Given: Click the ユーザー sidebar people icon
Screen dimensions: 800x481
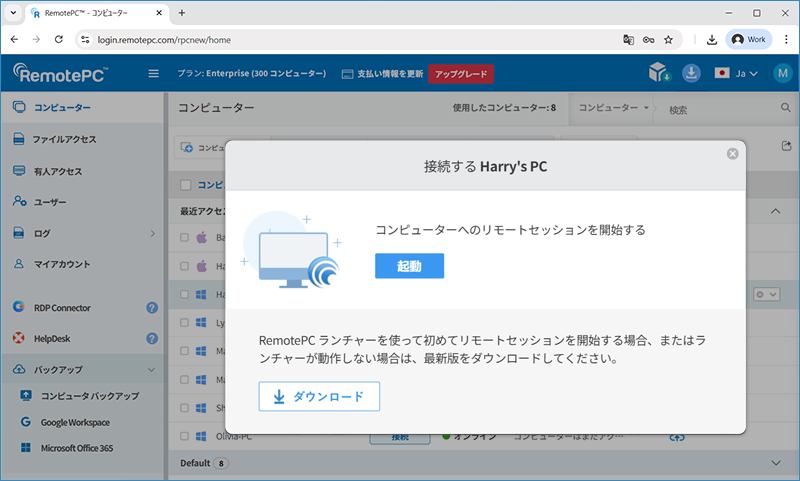Looking at the screenshot, I should tap(19, 201).
